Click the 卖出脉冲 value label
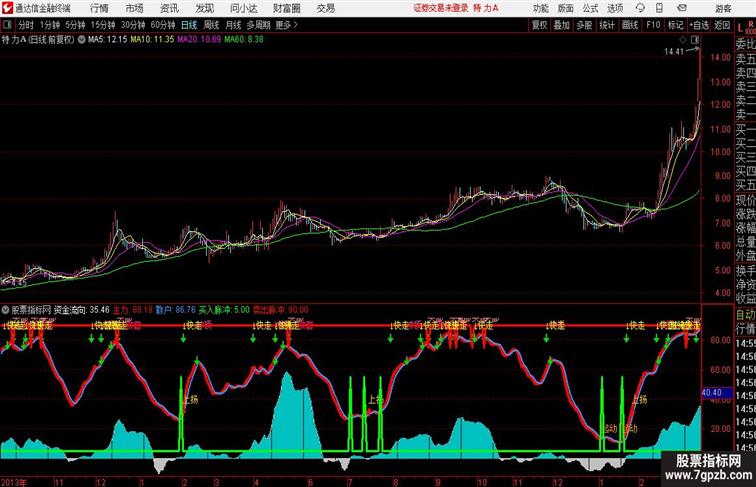Image resolution: width=756 pixels, height=487 pixels. click(281, 310)
